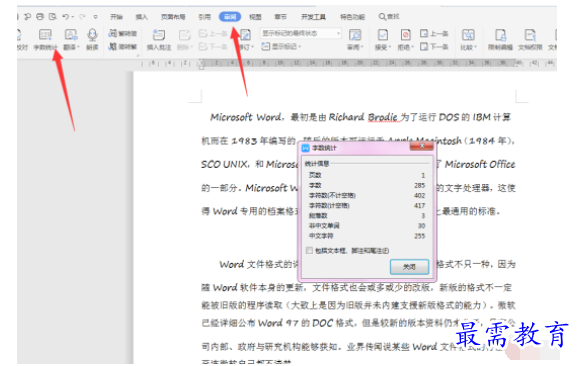The height and width of the screenshot is (366, 577).
Task: Switch to the 开始 tab
Action: click(x=116, y=17)
